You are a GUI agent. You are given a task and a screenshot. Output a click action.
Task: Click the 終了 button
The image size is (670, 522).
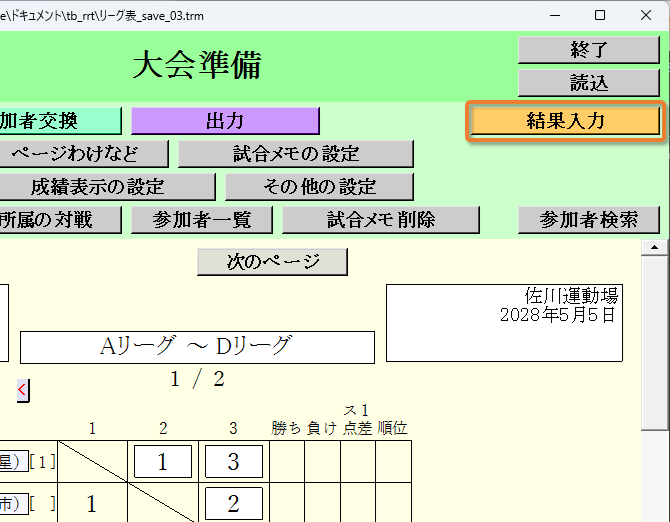point(588,50)
